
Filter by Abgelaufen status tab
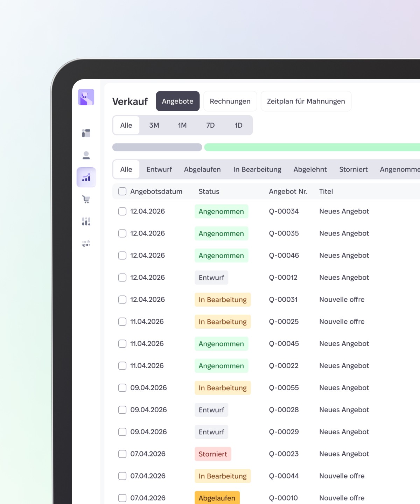[x=202, y=169]
